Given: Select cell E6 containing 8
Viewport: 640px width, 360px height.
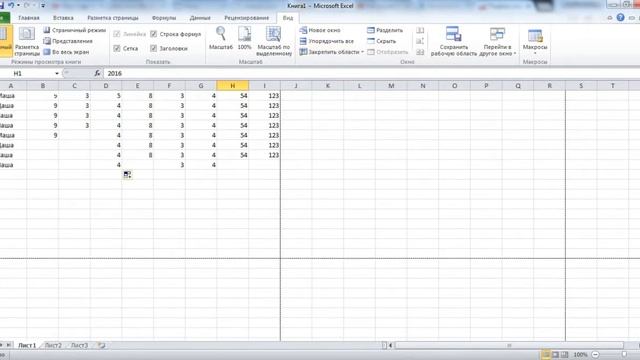Looking at the screenshot, I should pyautogui.click(x=138, y=145).
